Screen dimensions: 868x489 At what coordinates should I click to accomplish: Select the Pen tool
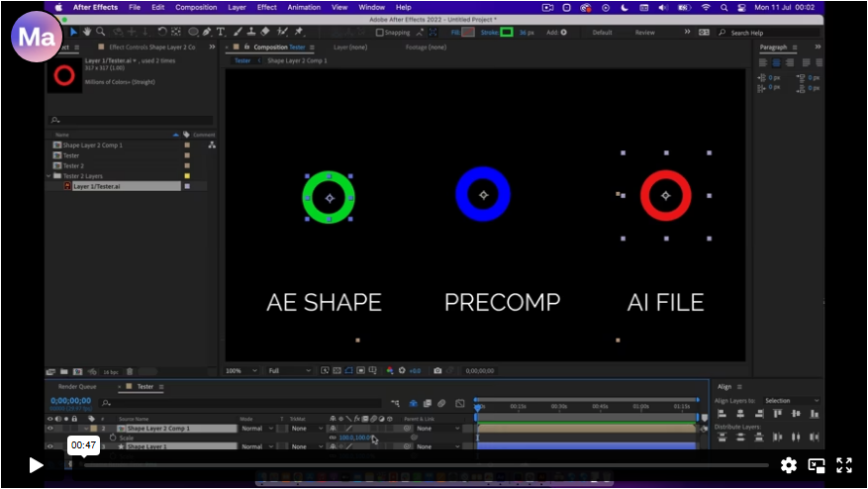207,32
